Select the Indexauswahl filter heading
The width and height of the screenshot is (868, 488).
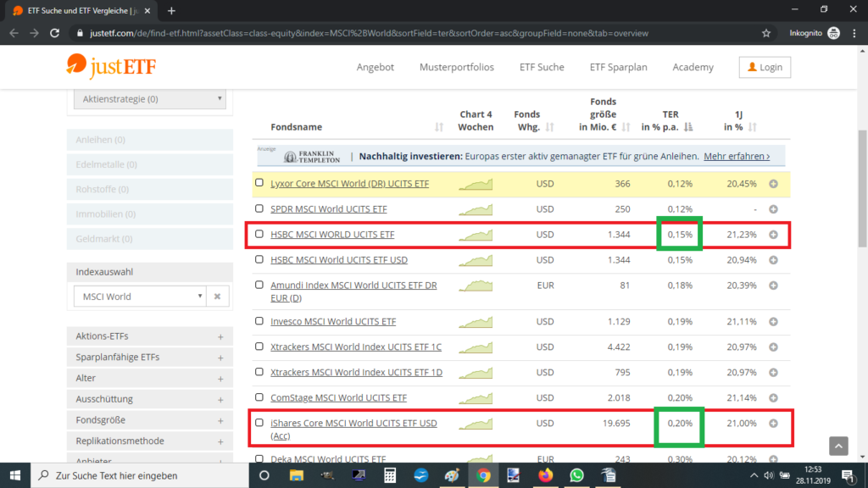pos(149,272)
